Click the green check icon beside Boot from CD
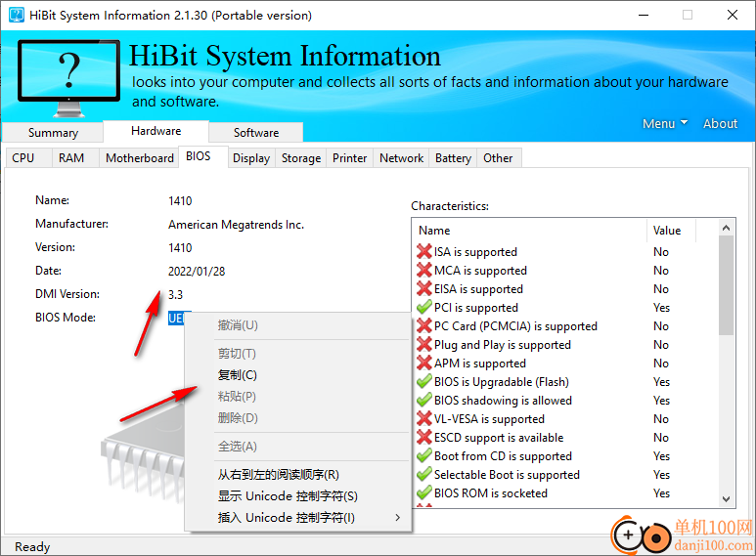756x556 pixels. pos(423,455)
